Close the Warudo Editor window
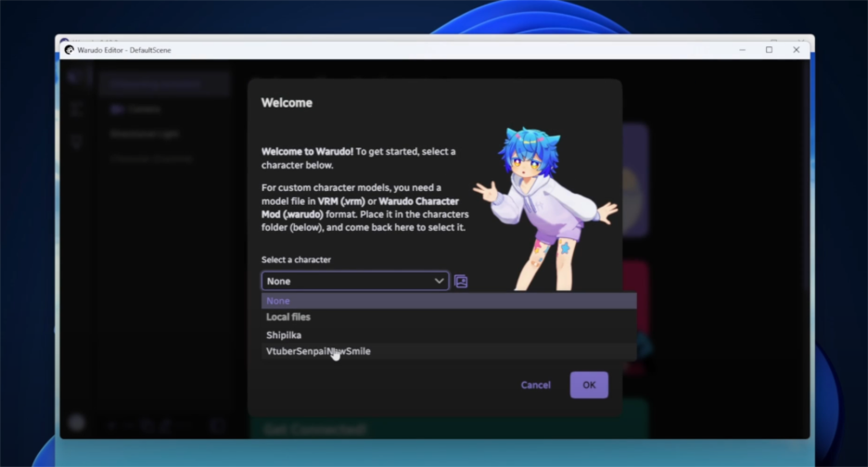 [796, 50]
